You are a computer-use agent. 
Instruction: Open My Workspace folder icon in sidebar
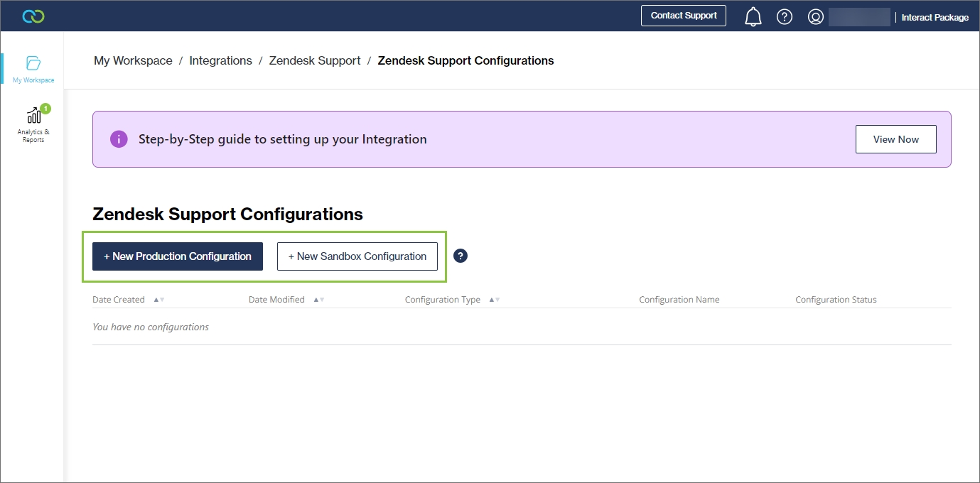click(33, 63)
